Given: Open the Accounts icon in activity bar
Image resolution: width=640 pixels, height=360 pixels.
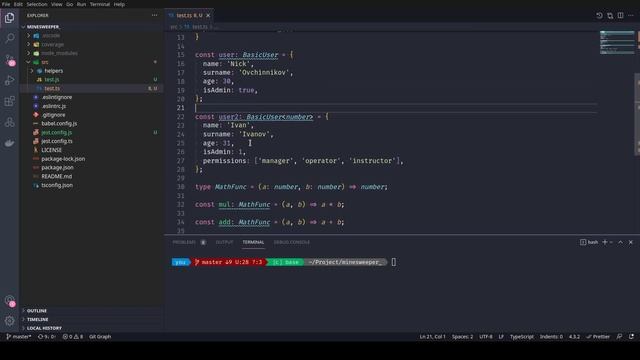Looking at the screenshot, I should (x=9, y=301).
